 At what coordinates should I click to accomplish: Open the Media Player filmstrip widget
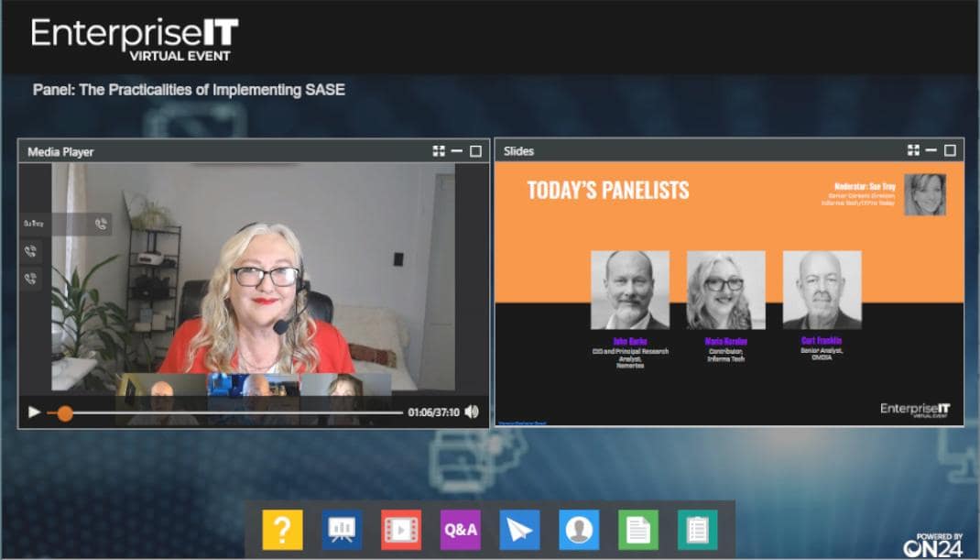[x=401, y=530]
